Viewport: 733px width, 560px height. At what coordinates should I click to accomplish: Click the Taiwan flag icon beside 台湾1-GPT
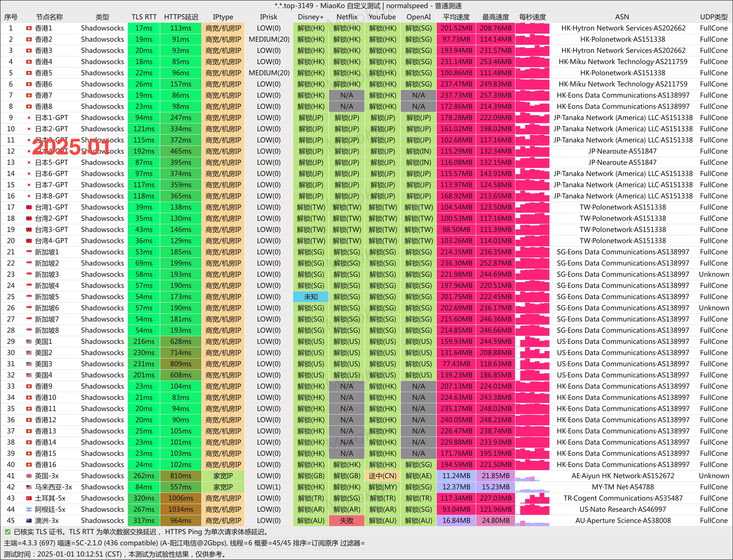pos(29,207)
